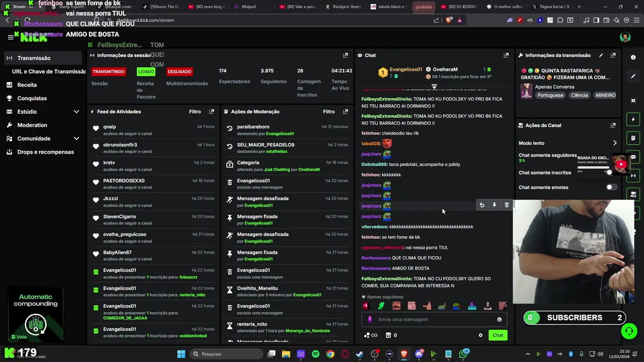644x362 pixels.
Task: Pin the hovered chat message
Action: coord(495,205)
